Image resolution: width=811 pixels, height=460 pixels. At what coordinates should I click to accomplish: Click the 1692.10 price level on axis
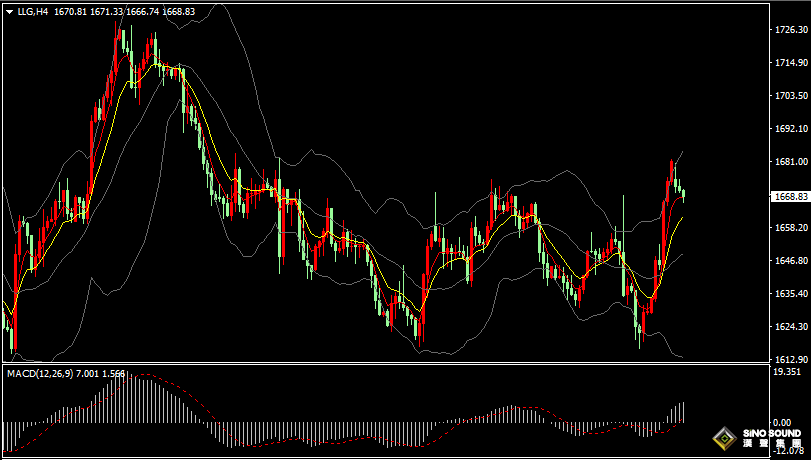click(x=790, y=129)
